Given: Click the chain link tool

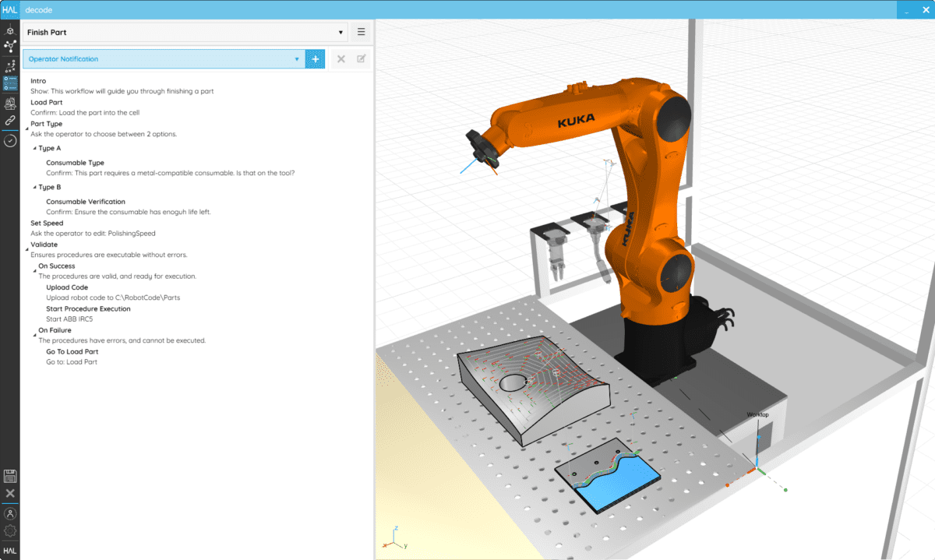Looking at the screenshot, I should point(10,120).
